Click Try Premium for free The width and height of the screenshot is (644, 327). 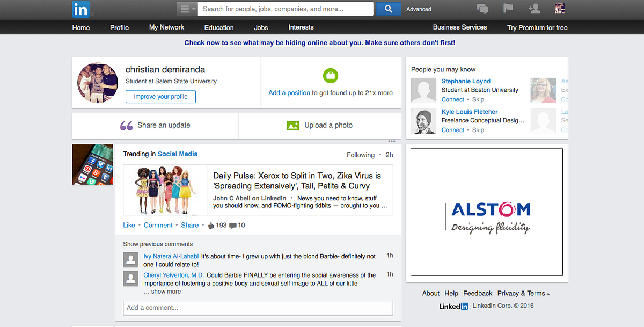pos(537,27)
